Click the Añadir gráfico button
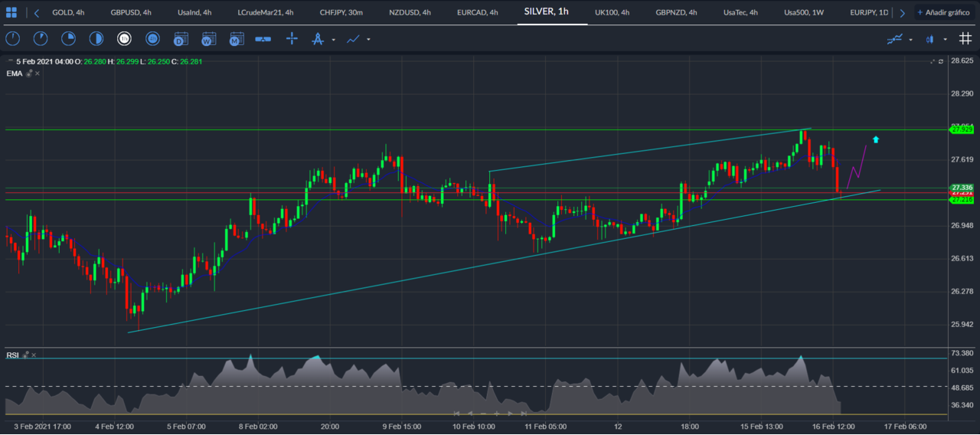 click(944, 12)
